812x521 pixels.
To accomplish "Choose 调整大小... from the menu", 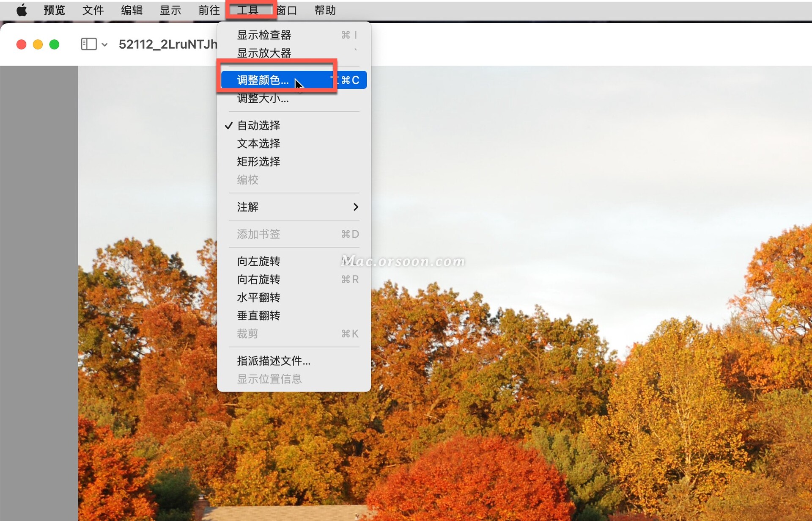I will [x=263, y=99].
